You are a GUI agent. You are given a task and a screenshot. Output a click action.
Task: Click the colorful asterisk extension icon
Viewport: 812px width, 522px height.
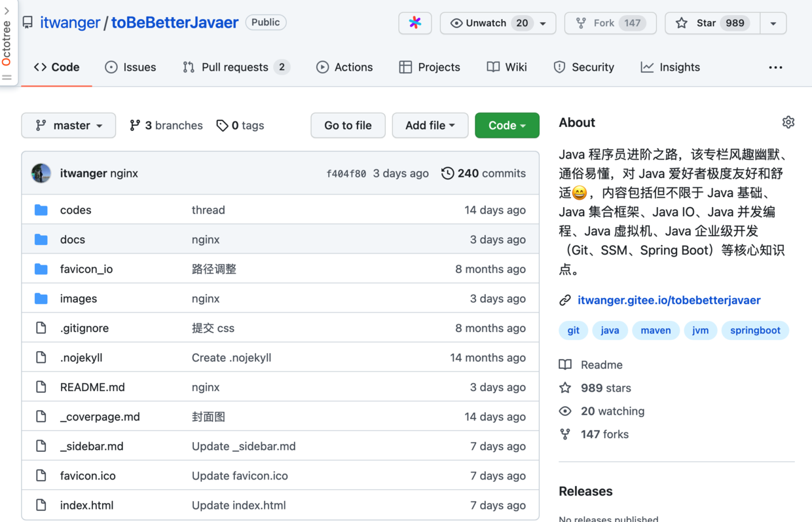point(415,23)
